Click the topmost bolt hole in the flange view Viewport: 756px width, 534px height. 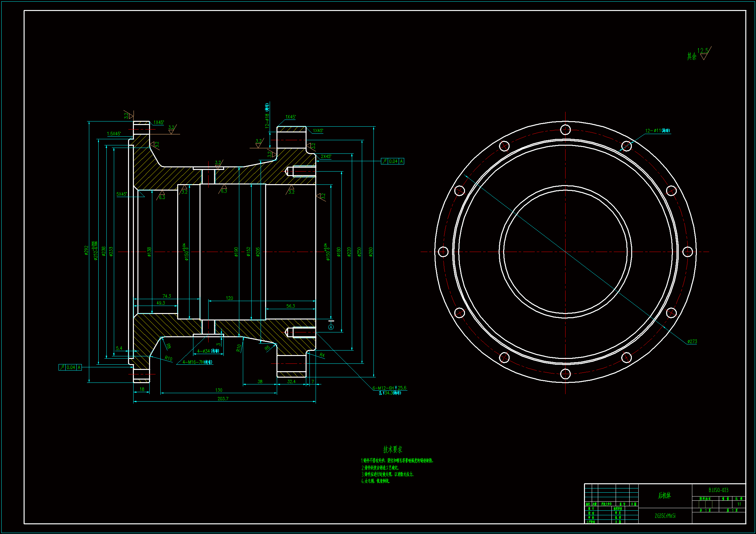(x=565, y=130)
